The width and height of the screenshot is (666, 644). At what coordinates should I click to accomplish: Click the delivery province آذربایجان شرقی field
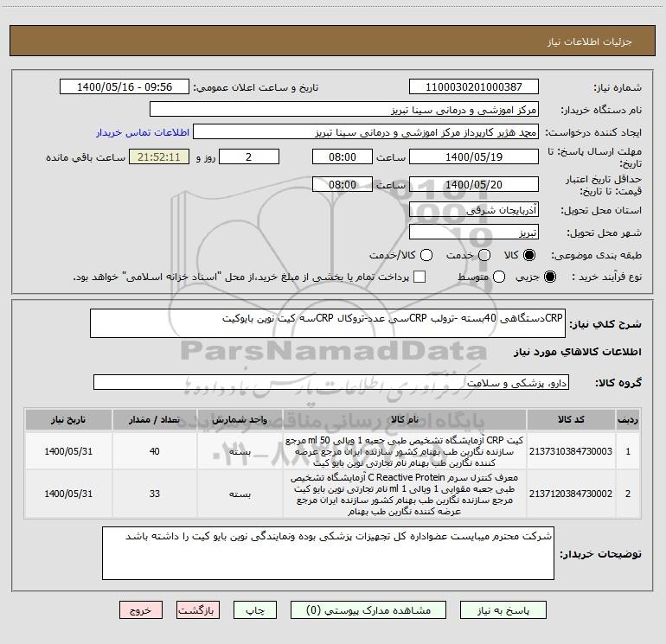474,209
